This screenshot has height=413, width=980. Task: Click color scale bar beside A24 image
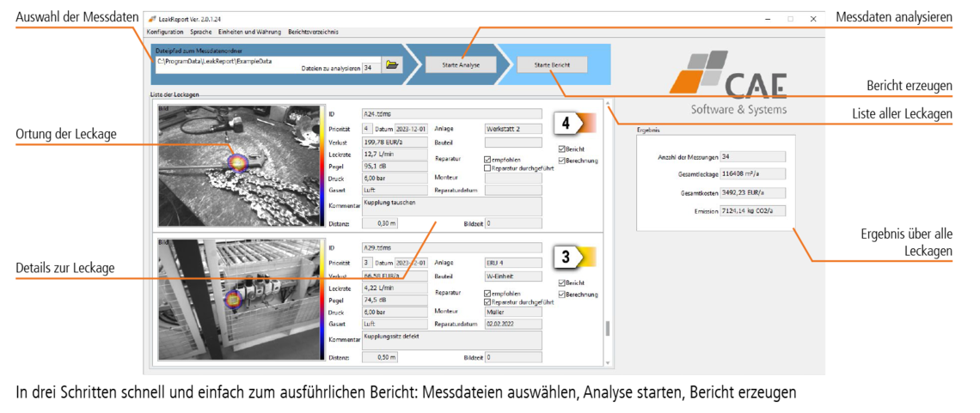[322, 167]
